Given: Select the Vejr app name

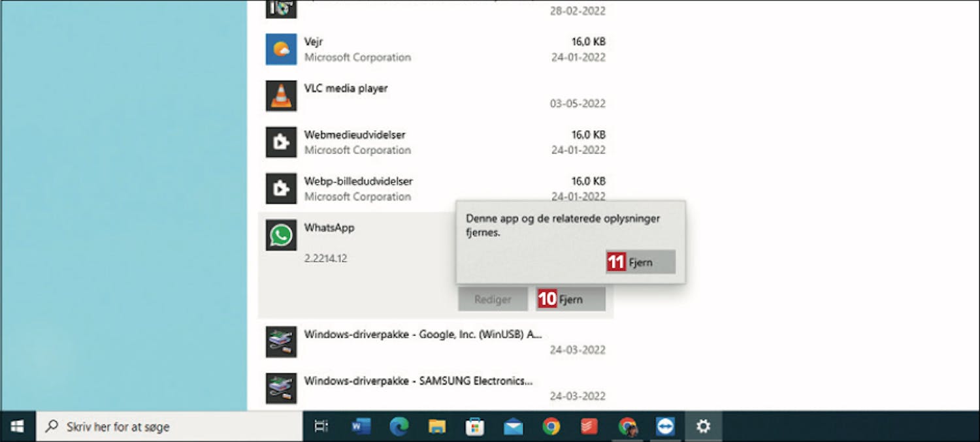Looking at the screenshot, I should [x=314, y=42].
